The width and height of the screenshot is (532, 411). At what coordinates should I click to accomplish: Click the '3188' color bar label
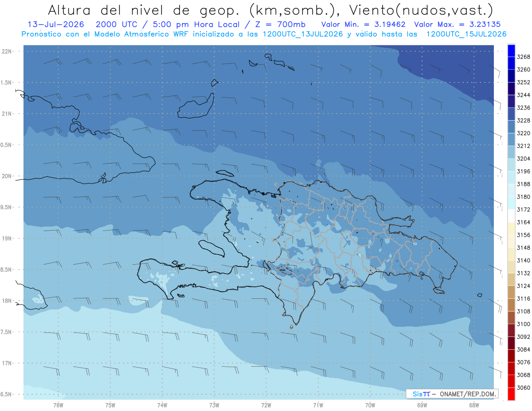coord(524,184)
